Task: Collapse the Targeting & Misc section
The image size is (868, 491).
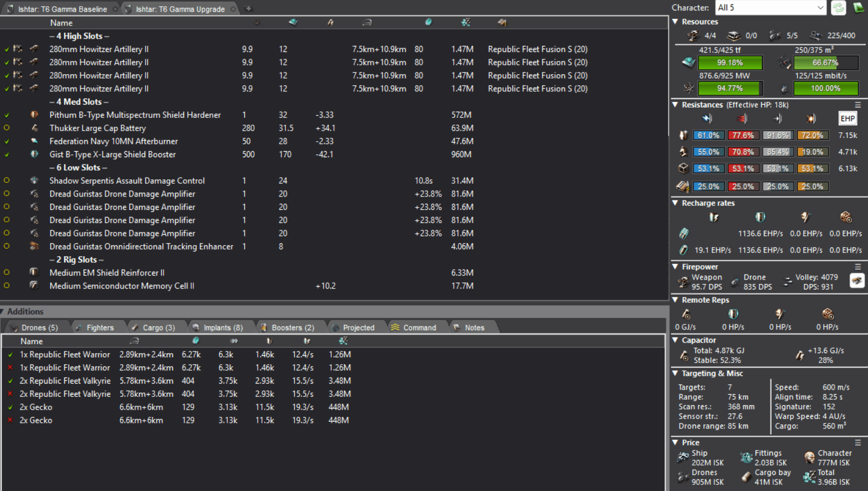Action: (x=675, y=374)
